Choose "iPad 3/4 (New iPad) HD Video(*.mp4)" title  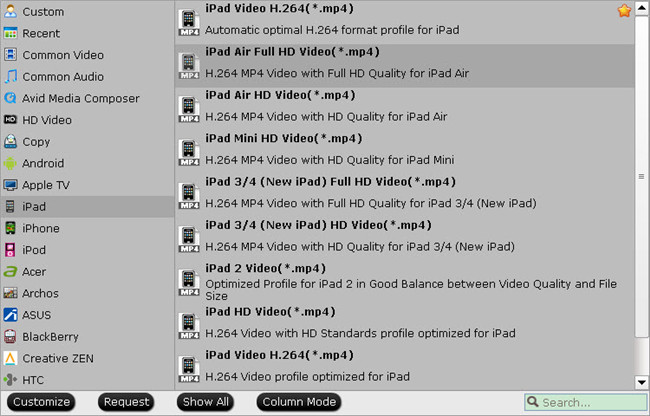[x=318, y=225]
